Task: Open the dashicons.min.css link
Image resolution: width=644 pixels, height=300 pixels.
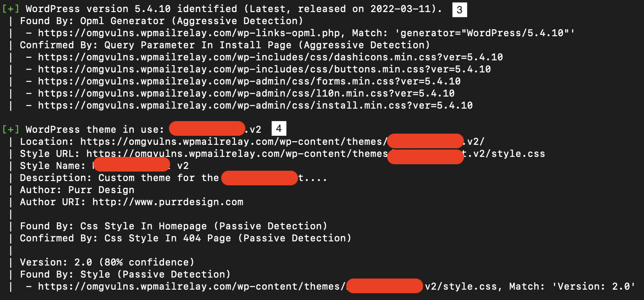Action: (270, 57)
